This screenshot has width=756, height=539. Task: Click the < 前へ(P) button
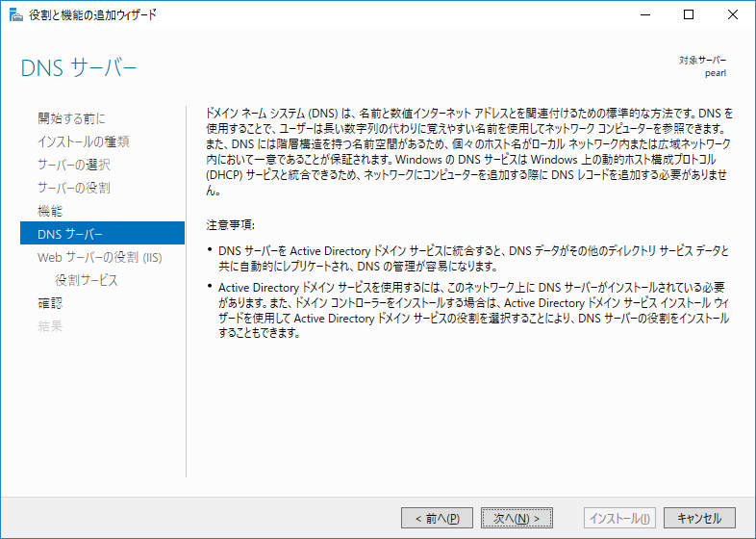coord(437,518)
